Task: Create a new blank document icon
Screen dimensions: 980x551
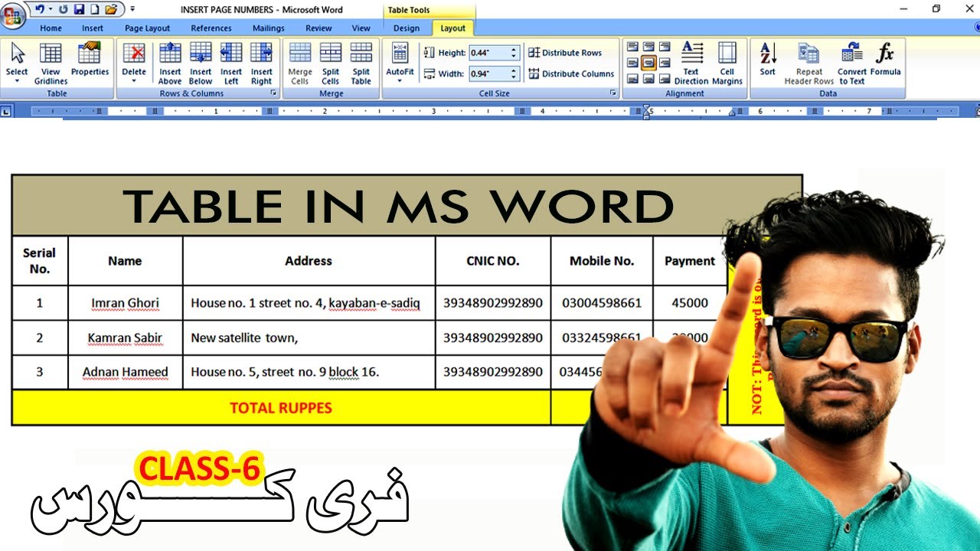Action: click(x=95, y=9)
